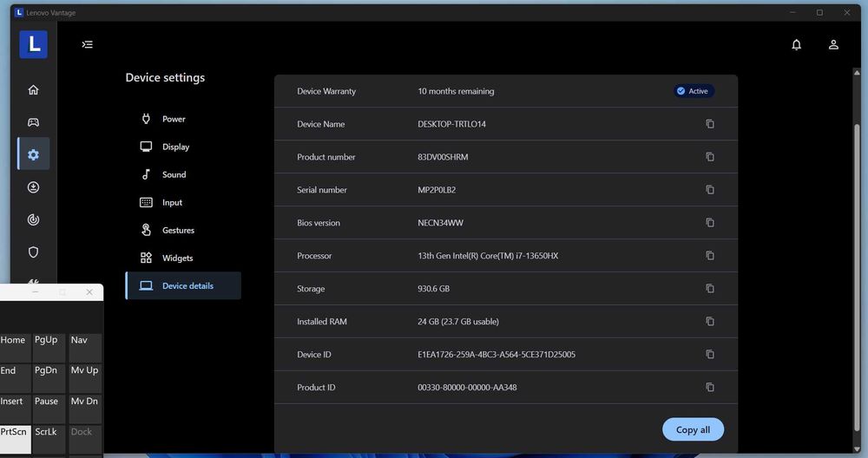
Task: Copy the Processor value
Action: click(x=710, y=256)
